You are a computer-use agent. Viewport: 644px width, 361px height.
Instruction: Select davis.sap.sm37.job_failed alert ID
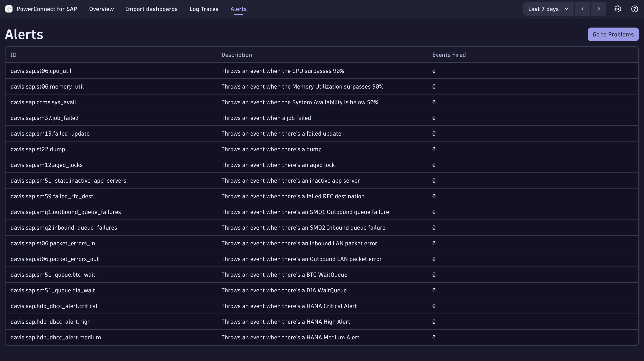45,118
